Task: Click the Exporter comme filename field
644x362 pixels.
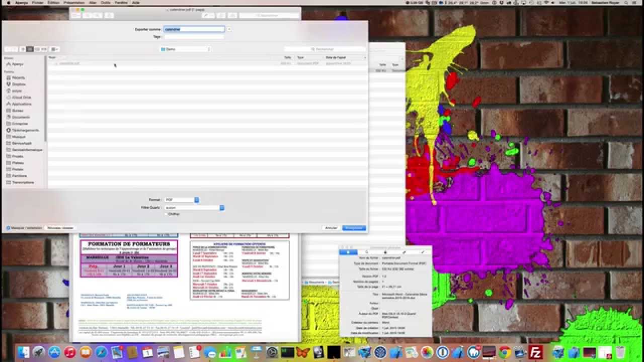Action: tap(194, 29)
